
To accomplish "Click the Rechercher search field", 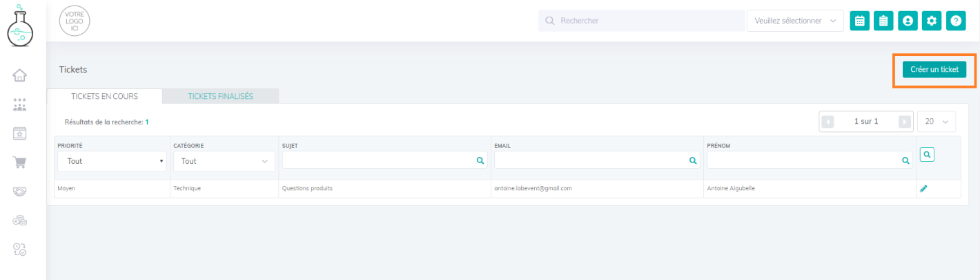I will coord(640,21).
